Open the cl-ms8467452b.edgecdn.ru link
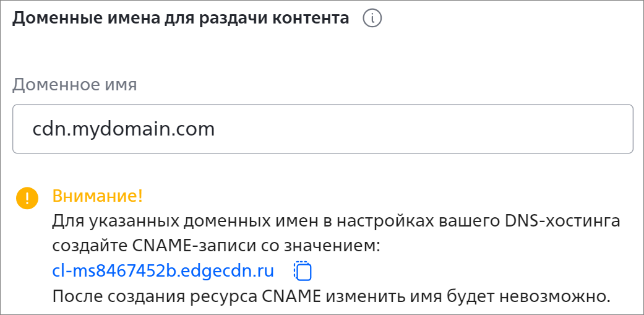Screen dimensions: 644x315 tap(163, 271)
